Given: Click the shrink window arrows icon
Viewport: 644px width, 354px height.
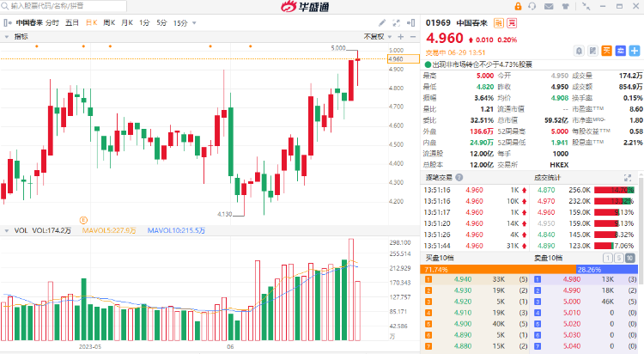Looking at the screenshot, I should (x=586, y=6).
